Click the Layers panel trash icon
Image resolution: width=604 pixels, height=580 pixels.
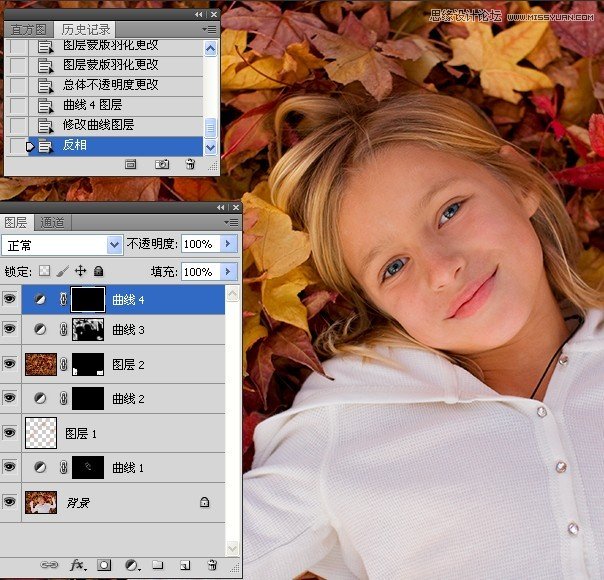pyautogui.click(x=212, y=565)
